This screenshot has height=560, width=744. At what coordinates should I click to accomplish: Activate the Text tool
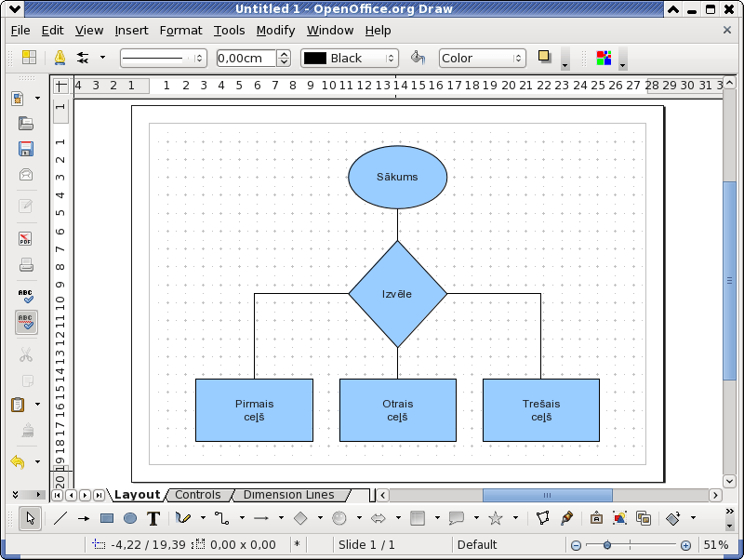point(153,518)
